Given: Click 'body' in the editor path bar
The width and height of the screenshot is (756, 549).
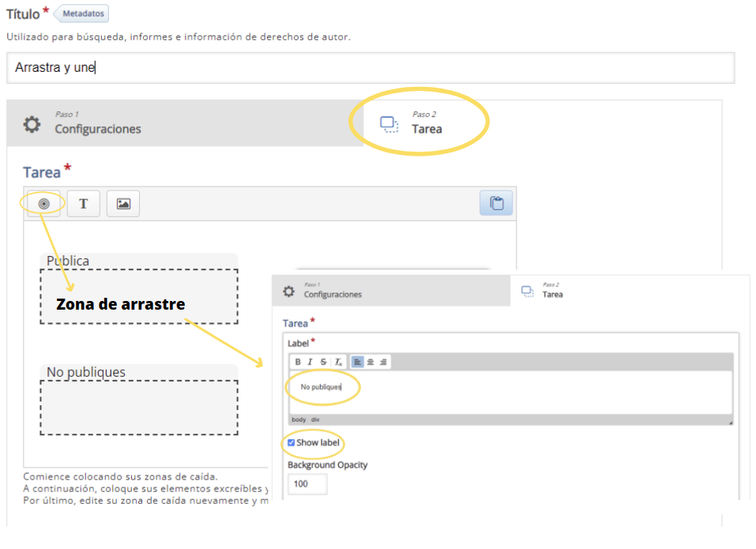Looking at the screenshot, I should pyautogui.click(x=299, y=419).
